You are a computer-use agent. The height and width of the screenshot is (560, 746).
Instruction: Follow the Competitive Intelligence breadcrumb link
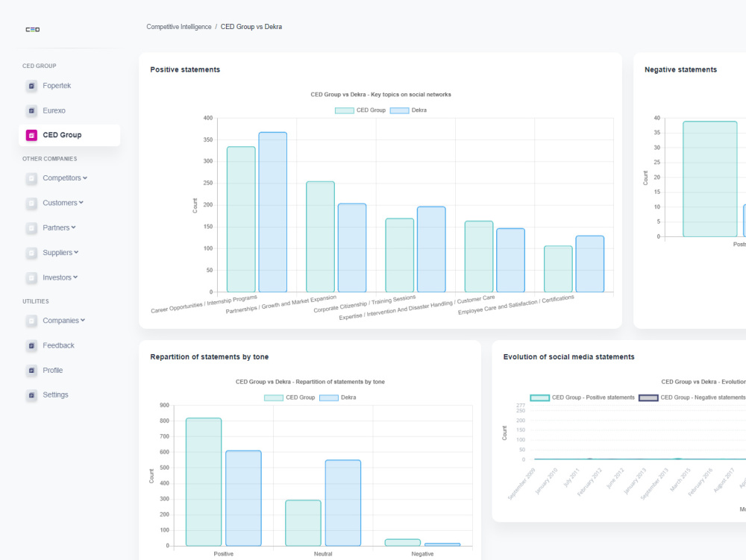click(179, 27)
